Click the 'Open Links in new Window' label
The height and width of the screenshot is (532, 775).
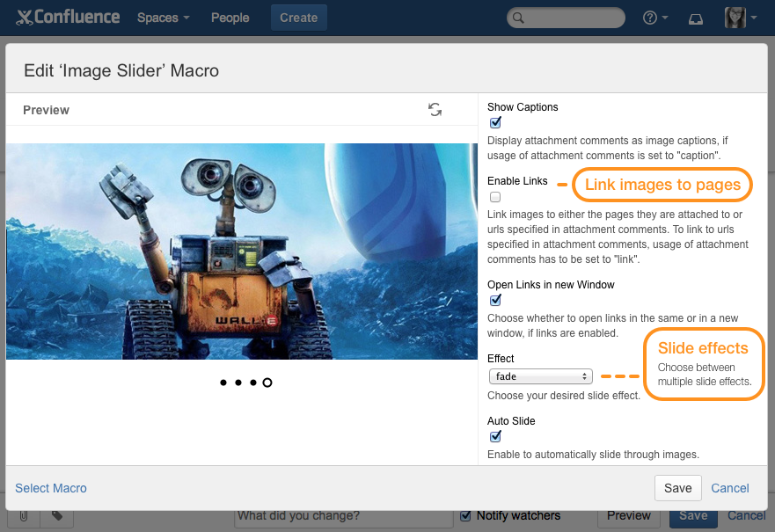point(551,285)
